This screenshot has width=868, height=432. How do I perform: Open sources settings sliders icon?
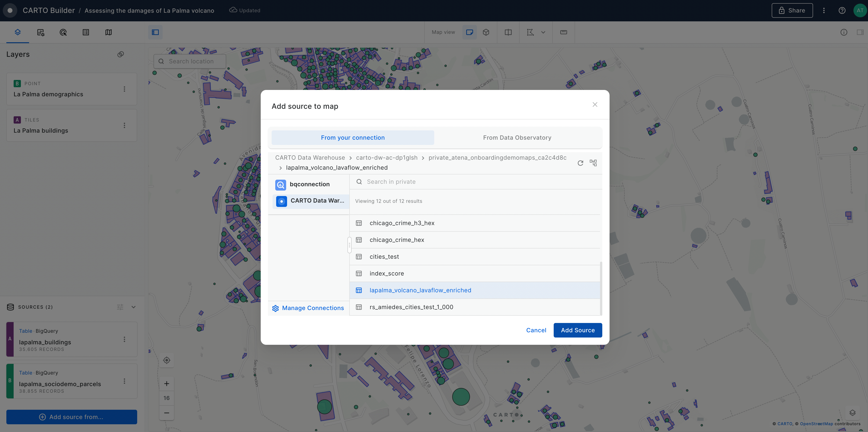(120, 307)
